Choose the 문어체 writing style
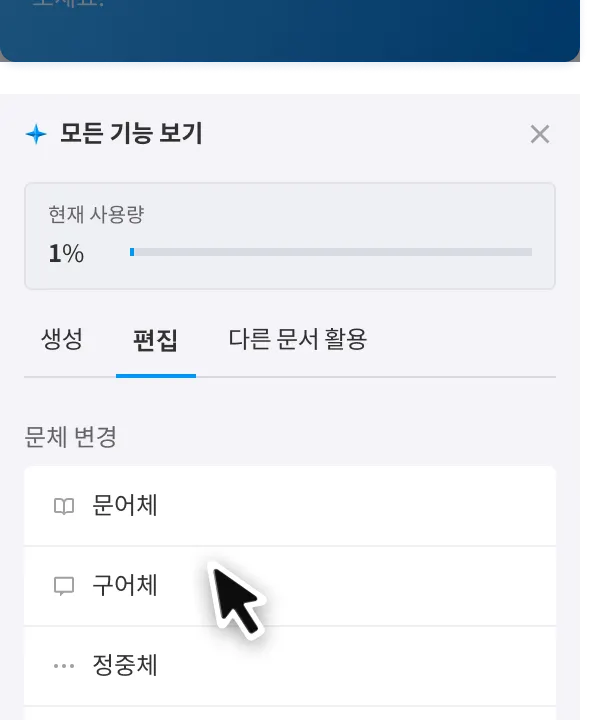This screenshot has height=720, width=600. tap(290, 506)
